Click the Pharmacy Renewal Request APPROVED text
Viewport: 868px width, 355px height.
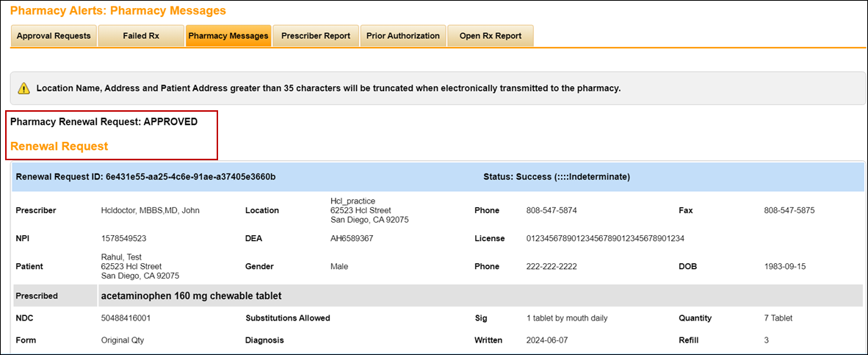click(104, 122)
